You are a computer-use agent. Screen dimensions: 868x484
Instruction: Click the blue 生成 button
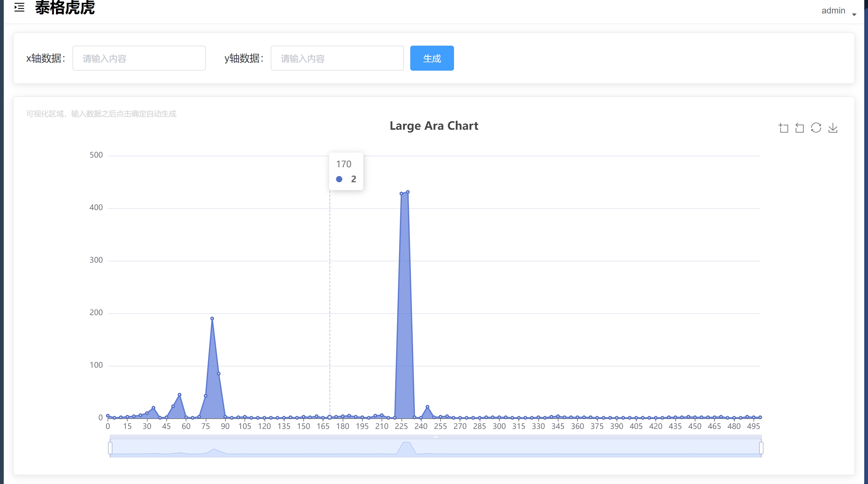click(x=431, y=58)
